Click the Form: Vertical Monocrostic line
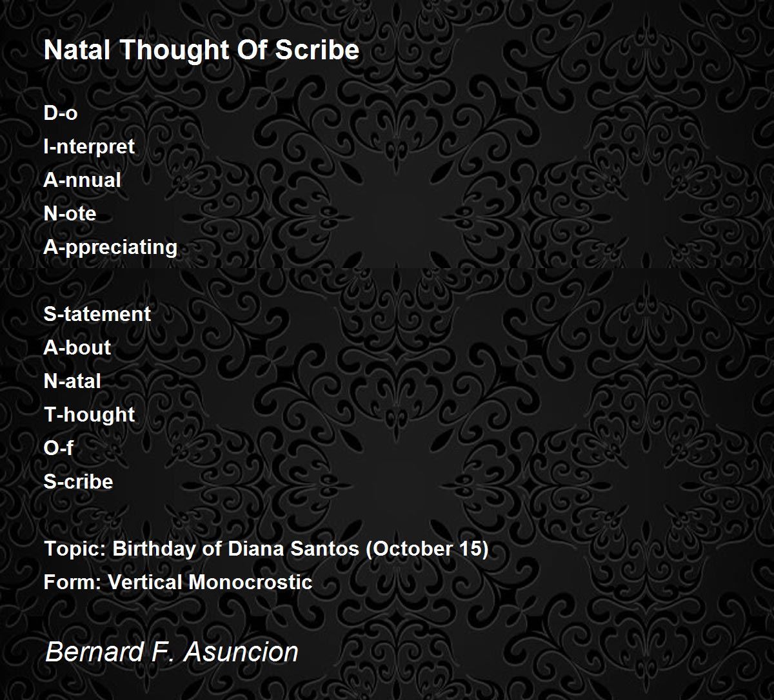Viewport: 774px width, 700px height. (178, 582)
